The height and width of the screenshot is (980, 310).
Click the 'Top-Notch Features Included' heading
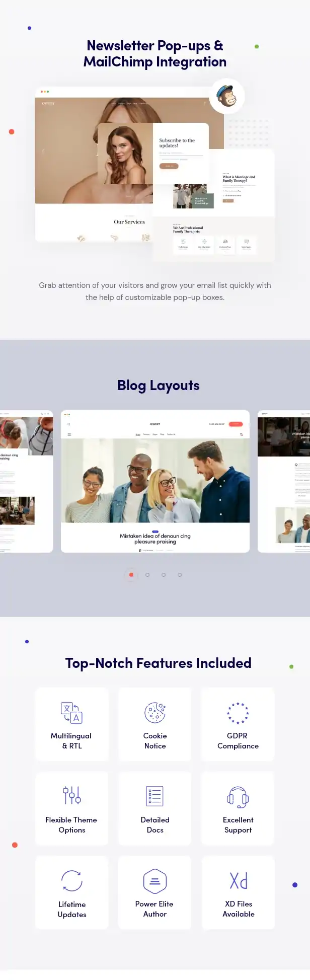(159, 663)
